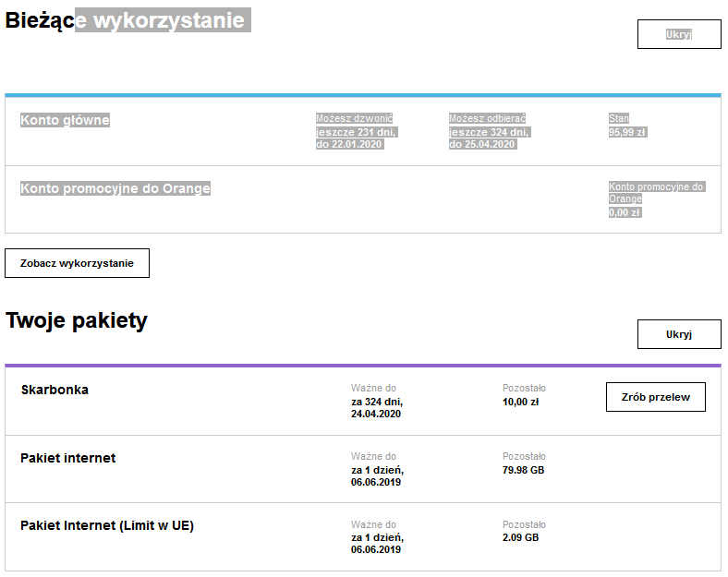728x577 pixels.
Task: Click the remaining 2.09 GB value
Action: [x=520, y=537]
